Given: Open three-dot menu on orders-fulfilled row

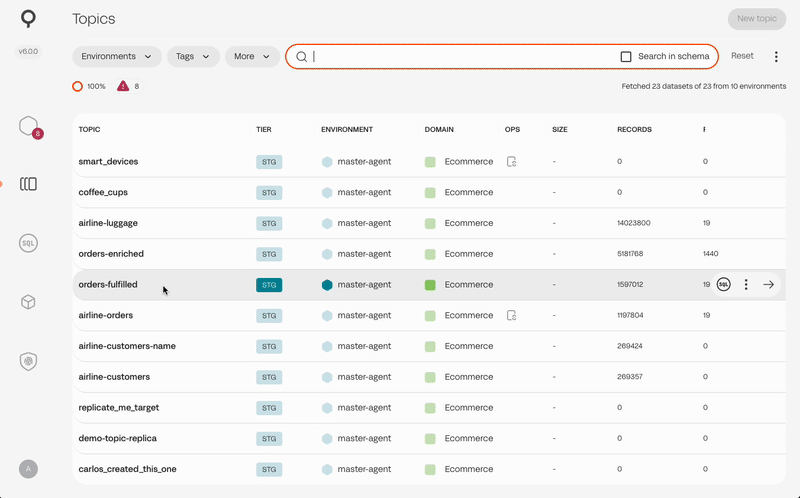Looking at the screenshot, I should 746,285.
